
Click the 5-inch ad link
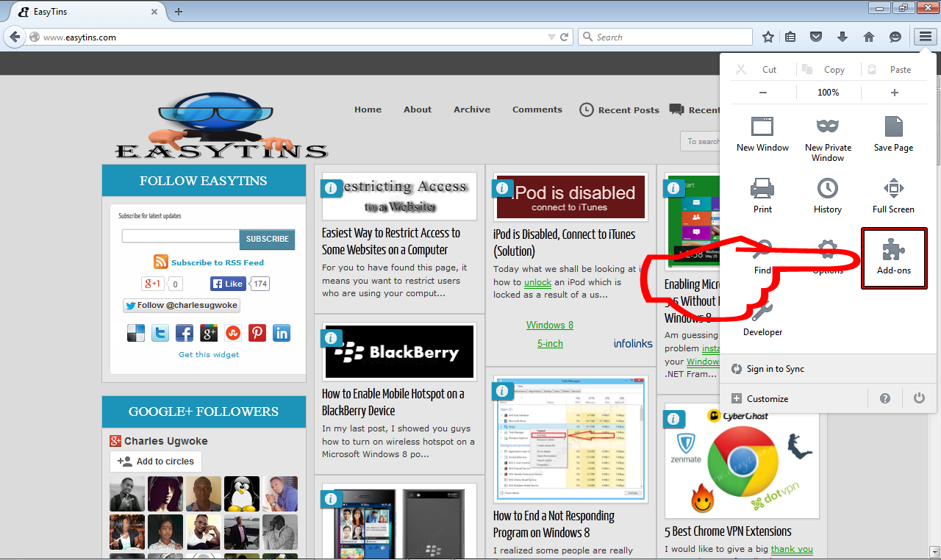pyautogui.click(x=550, y=343)
